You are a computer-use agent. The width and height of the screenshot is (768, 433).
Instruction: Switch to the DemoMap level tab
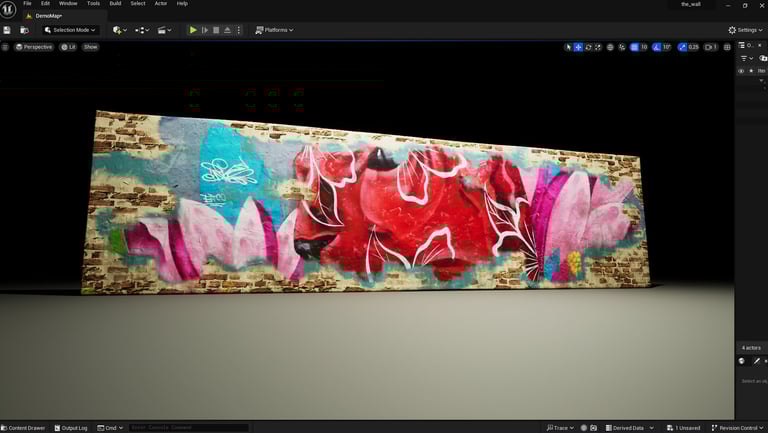coord(48,16)
